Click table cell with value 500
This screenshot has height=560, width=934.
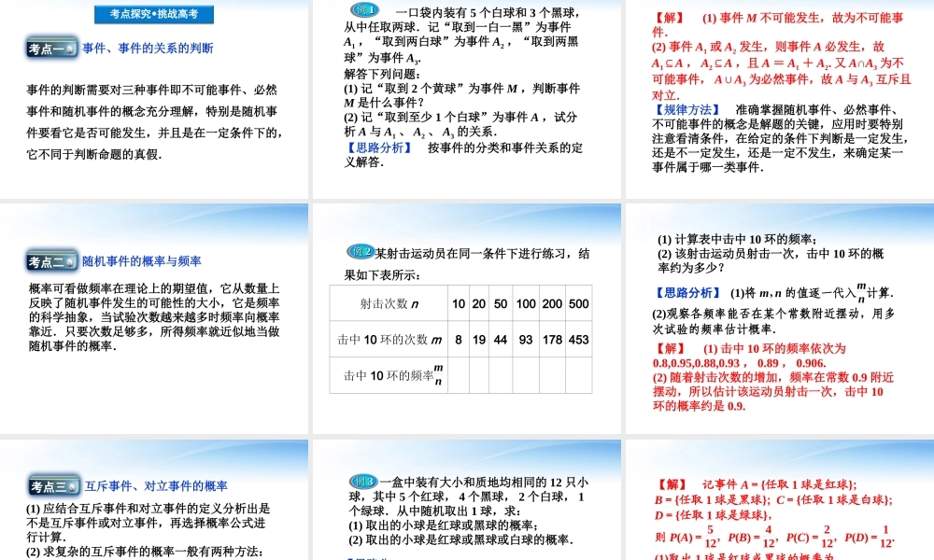coord(579,303)
